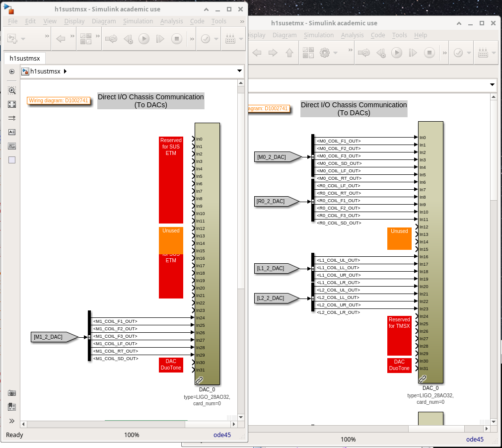Viewport: 502px width, 448px height.
Task: Open the Help menu in h1susetmx
Action: [x=420, y=35]
